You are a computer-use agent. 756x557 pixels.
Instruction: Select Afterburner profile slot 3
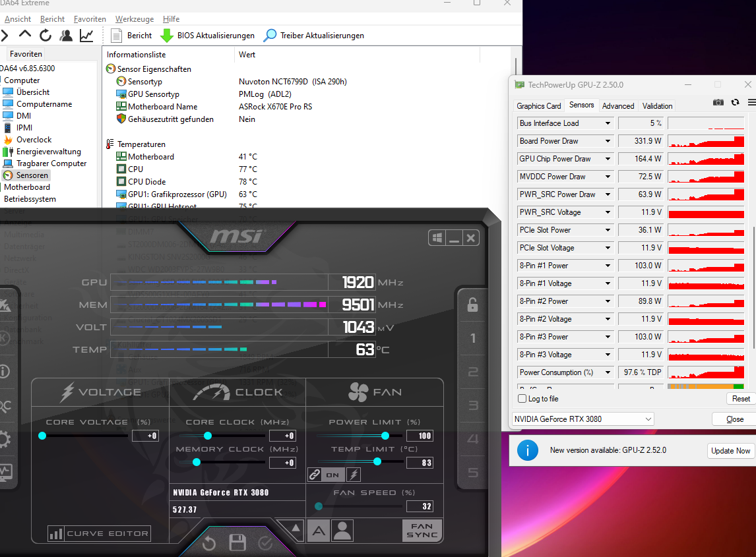(x=473, y=405)
